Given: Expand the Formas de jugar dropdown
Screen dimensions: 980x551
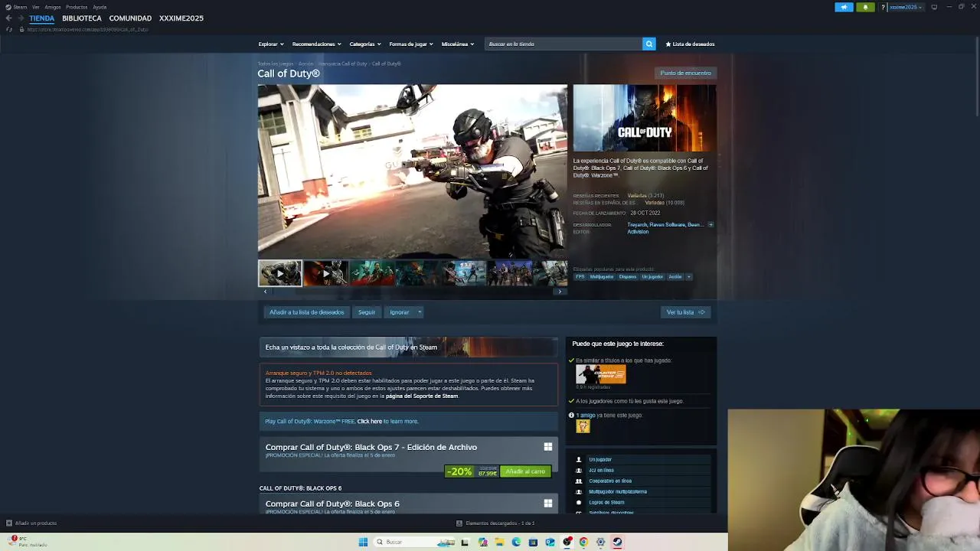Looking at the screenshot, I should [x=411, y=44].
